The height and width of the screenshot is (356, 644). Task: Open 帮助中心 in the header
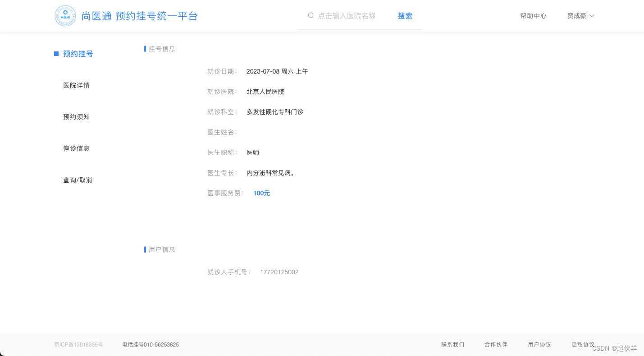(533, 16)
